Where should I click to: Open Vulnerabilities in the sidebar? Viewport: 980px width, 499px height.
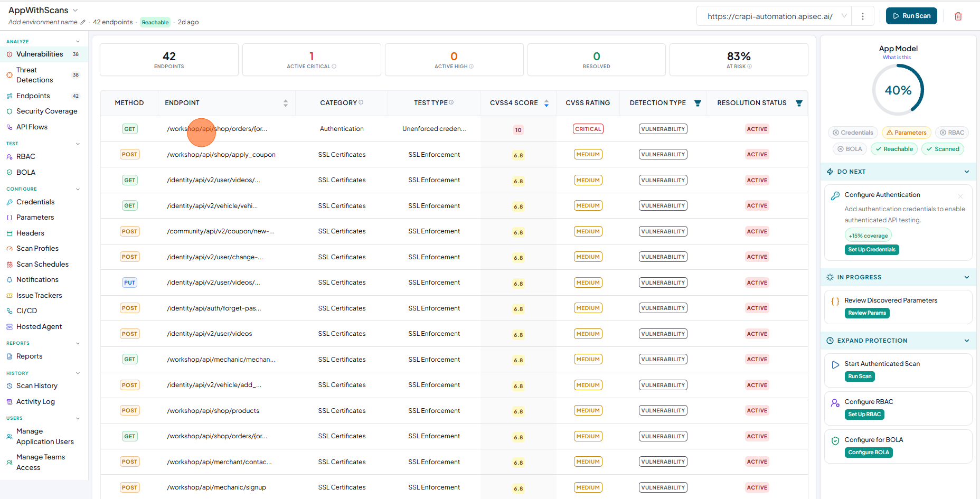click(44, 54)
